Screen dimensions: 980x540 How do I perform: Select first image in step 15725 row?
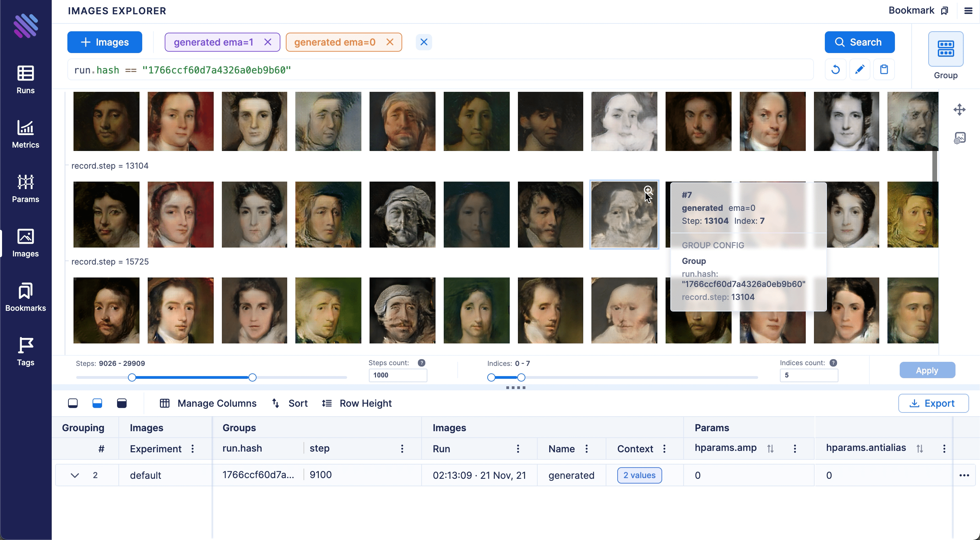click(x=106, y=310)
